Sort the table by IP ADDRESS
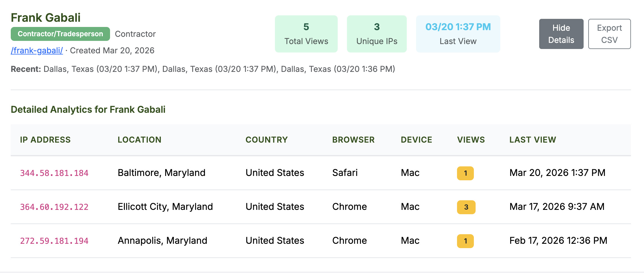 [x=45, y=140]
